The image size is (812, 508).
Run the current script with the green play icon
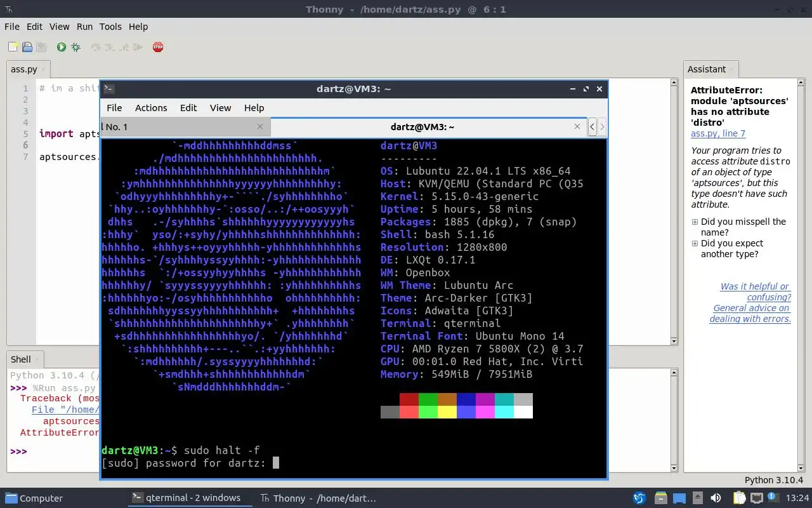click(62, 47)
